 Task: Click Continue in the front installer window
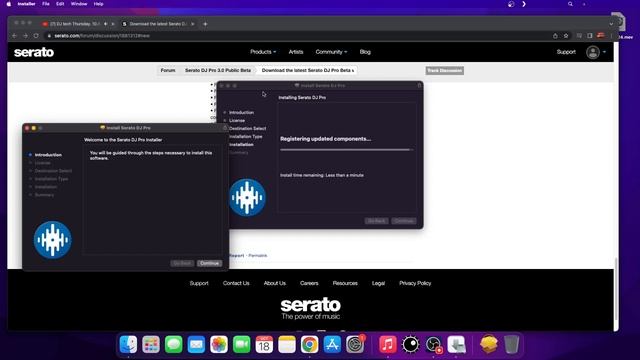click(209, 263)
